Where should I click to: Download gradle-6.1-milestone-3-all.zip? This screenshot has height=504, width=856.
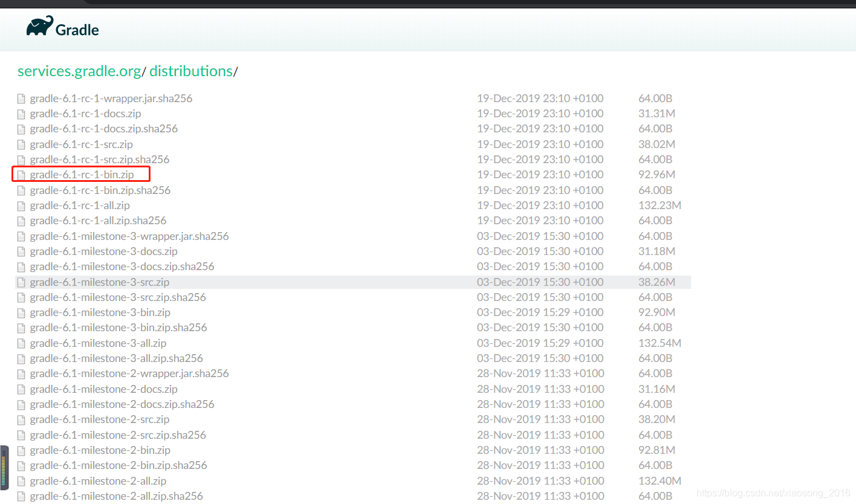coord(99,343)
